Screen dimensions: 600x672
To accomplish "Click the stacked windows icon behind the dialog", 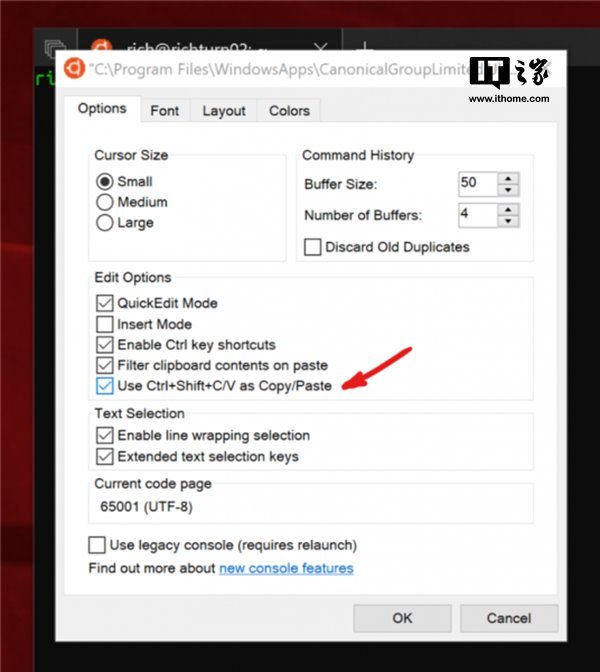I will (x=55, y=47).
